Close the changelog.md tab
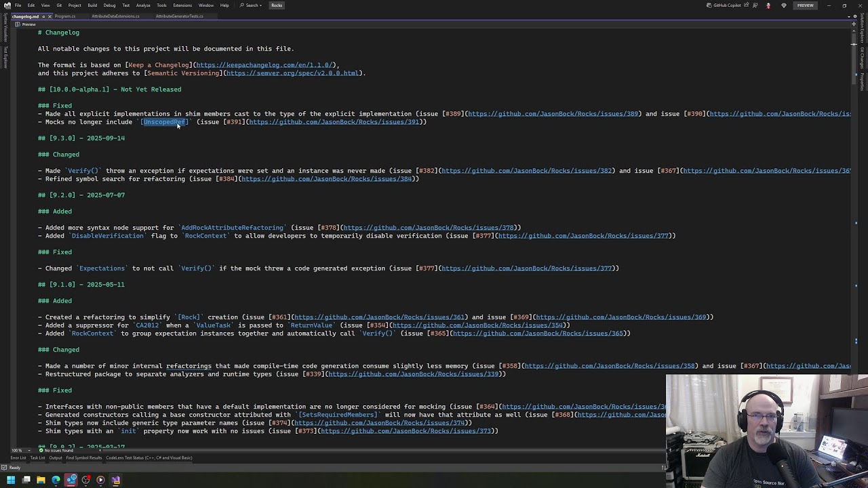 [x=50, y=16]
